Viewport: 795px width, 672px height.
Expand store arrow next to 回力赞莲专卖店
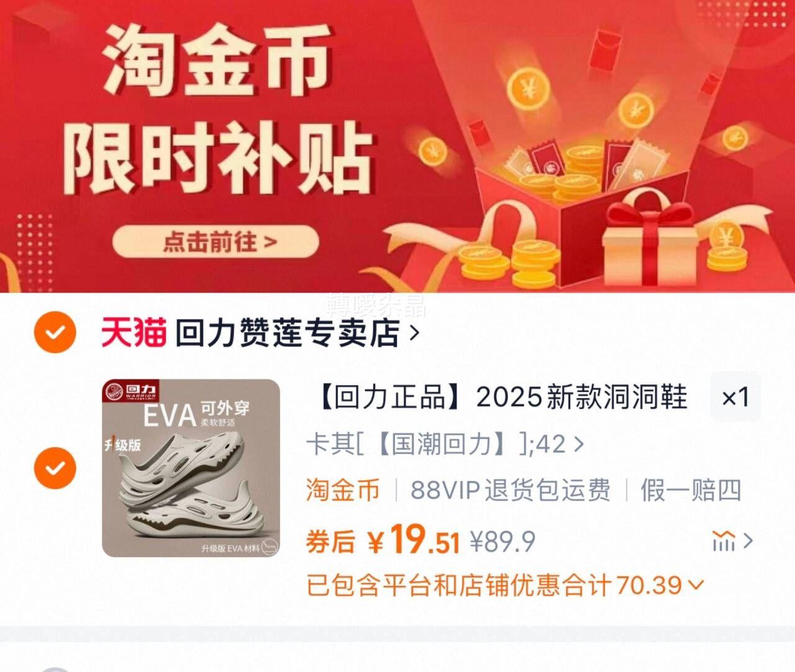tap(414, 334)
